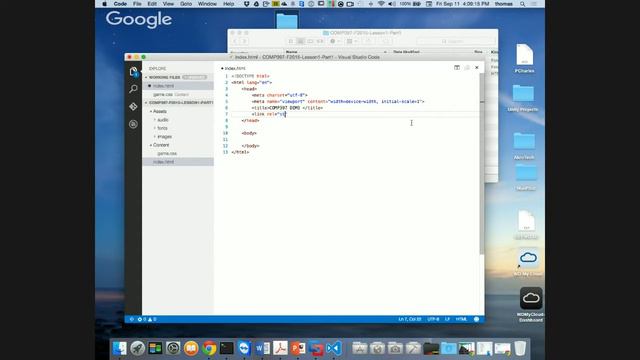Open iBooks from the Dock
640x360 pixels.
[x=191, y=348]
